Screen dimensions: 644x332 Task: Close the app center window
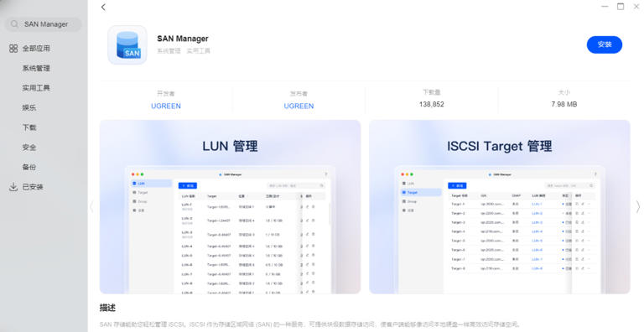636,7
